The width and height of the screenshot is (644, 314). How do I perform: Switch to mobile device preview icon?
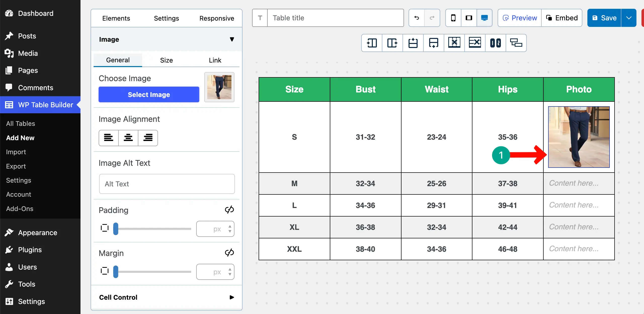(453, 18)
